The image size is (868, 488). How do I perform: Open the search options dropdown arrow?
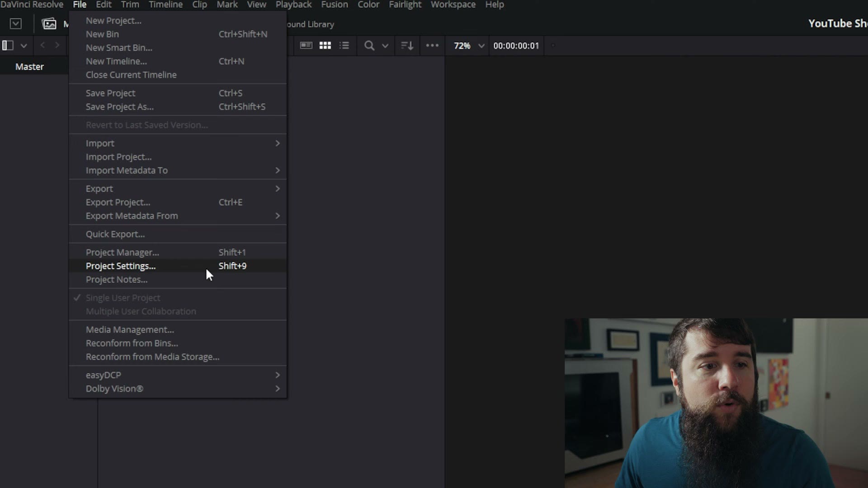(x=385, y=46)
